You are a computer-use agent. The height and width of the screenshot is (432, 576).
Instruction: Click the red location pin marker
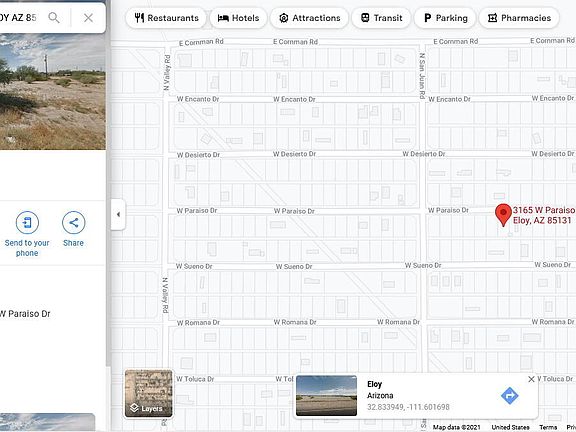[503, 215]
